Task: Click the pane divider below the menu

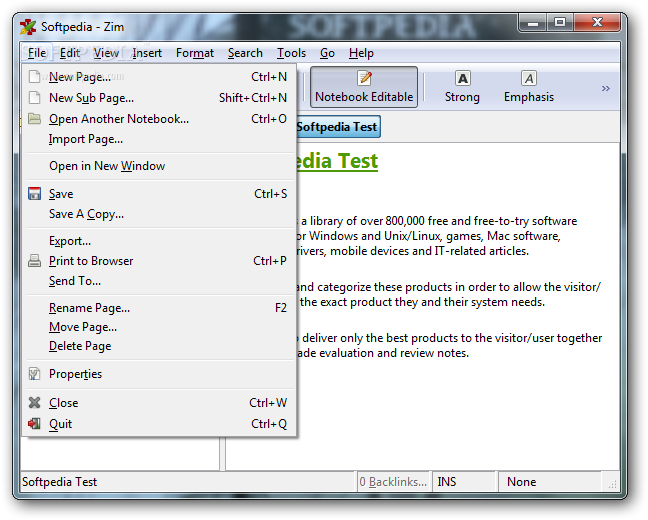Action: [222, 453]
